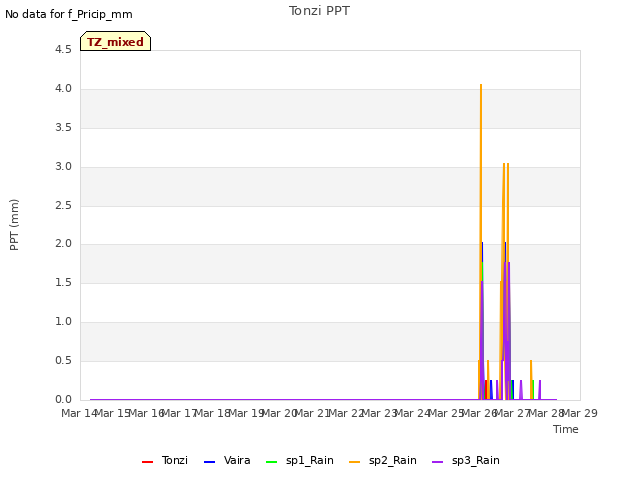Click the orange sp2_Rain legend color marker

point(355,462)
